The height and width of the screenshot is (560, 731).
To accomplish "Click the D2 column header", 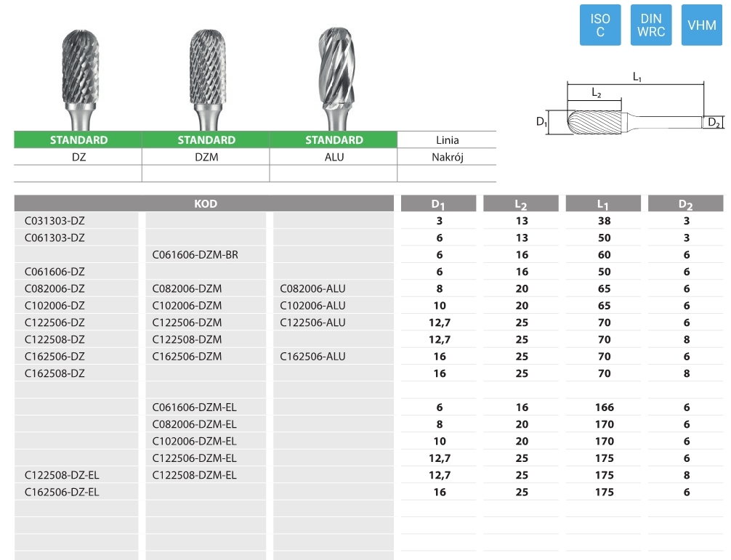I will pyautogui.click(x=686, y=204).
